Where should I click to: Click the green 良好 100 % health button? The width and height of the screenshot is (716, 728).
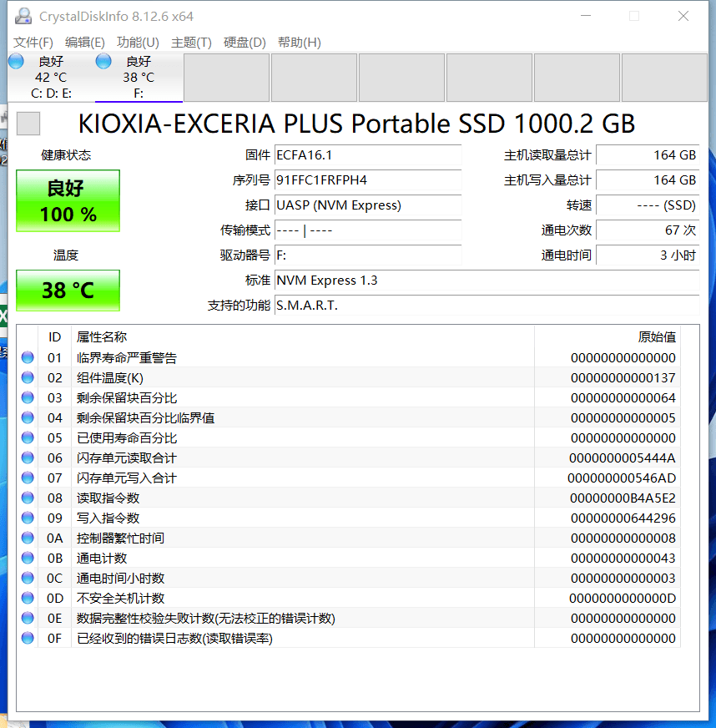click(x=68, y=201)
